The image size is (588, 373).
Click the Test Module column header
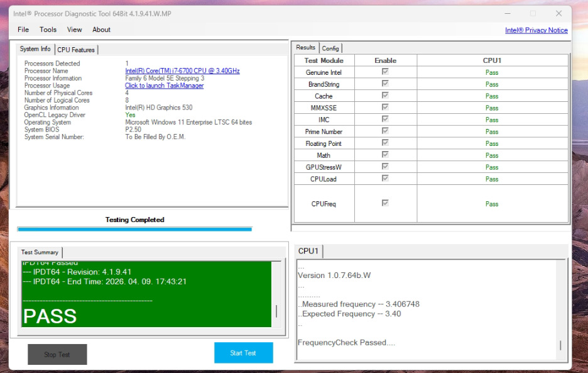point(324,60)
